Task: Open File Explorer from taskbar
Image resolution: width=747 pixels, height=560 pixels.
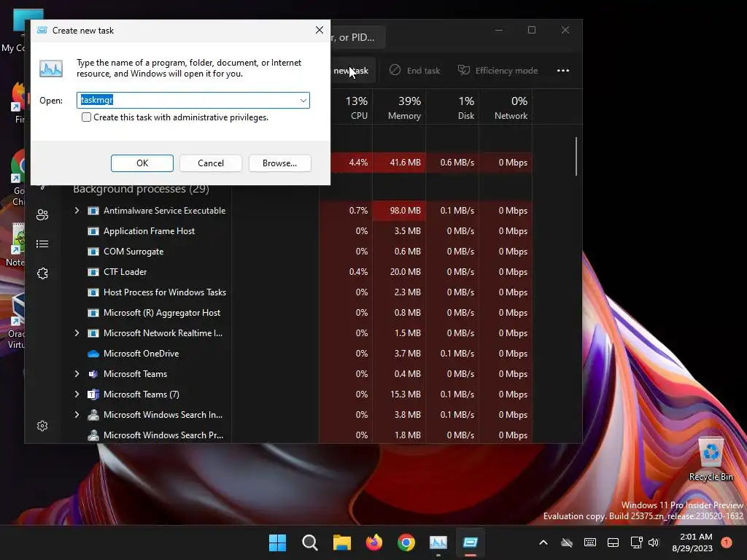Action: click(341, 542)
